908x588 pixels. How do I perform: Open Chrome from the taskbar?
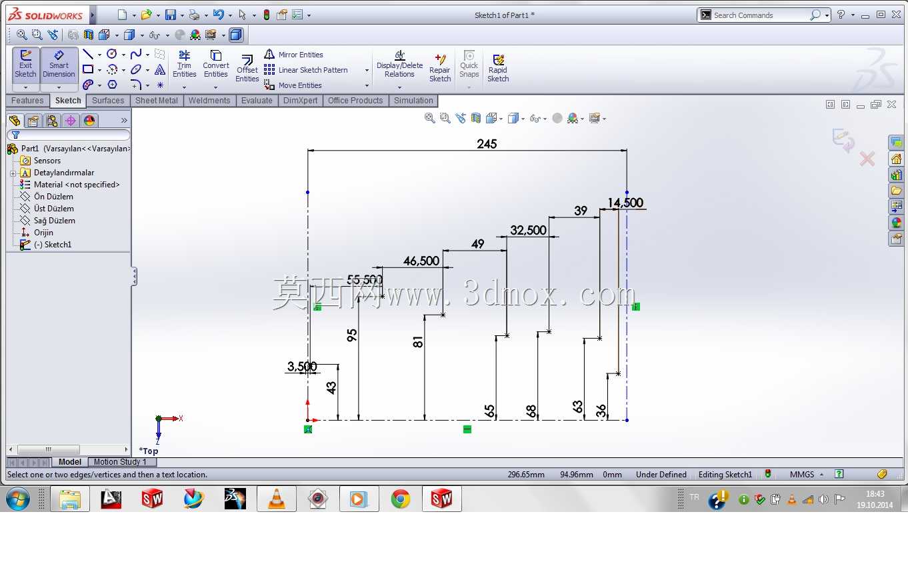pyautogui.click(x=401, y=499)
